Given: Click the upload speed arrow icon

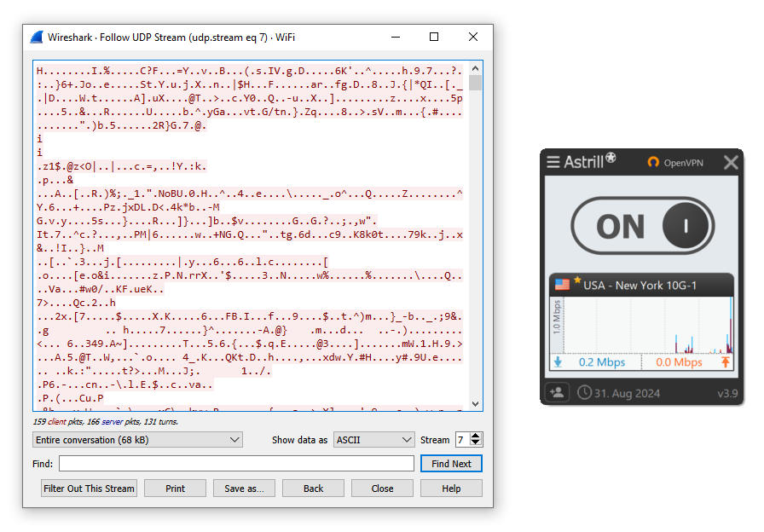Looking at the screenshot, I should [726, 362].
